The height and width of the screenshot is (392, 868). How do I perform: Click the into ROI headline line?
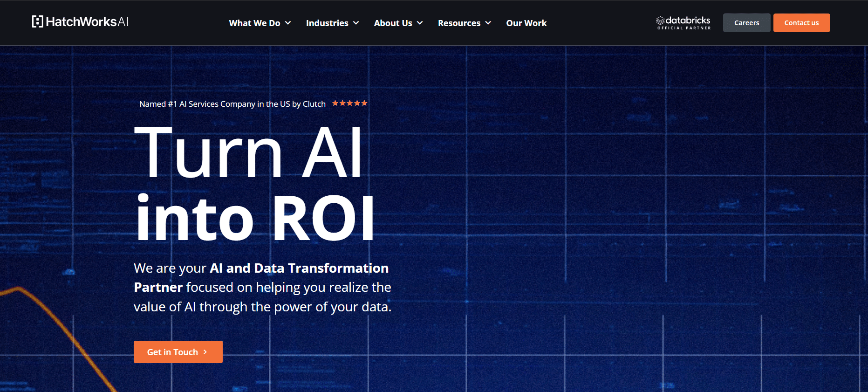tap(255, 218)
